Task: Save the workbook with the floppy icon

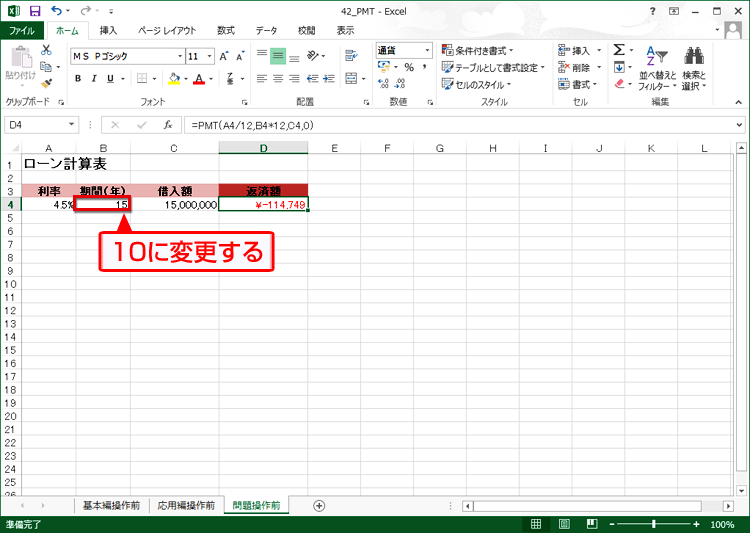Action: point(35,11)
